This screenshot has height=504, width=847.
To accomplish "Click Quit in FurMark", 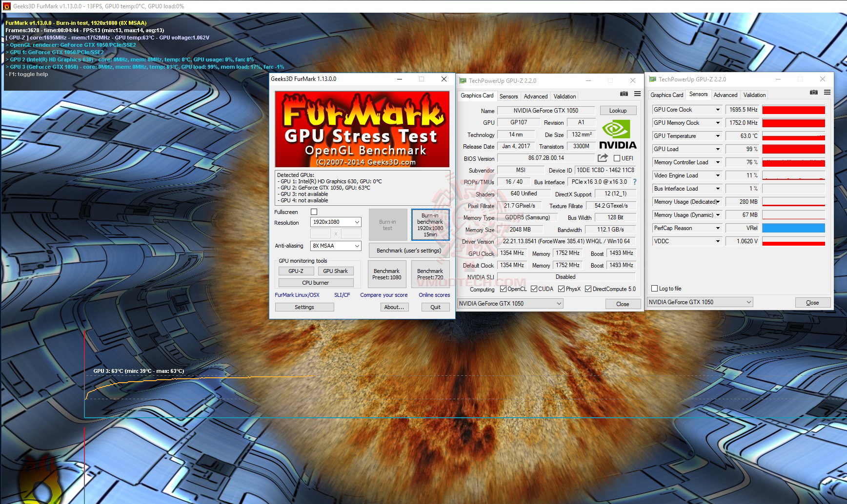I will 435,307.
